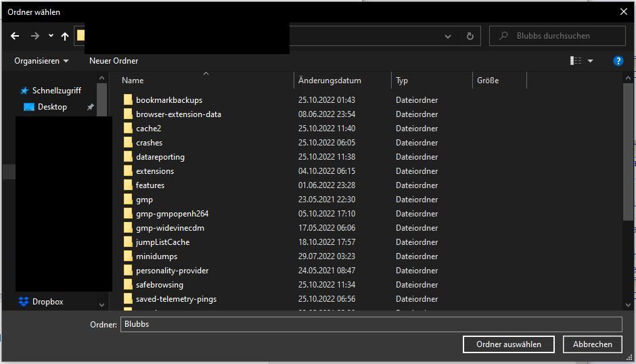636x364 pixels.
Task: Click Dateiordner type of crashes row
Action: tap(417, 143)
